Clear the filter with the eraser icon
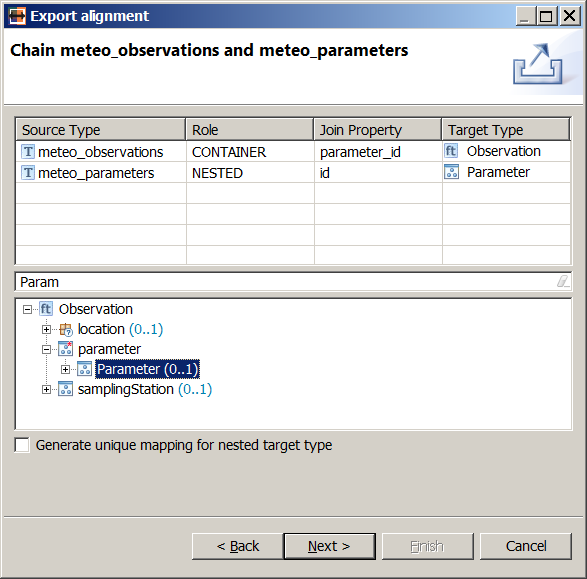This screenshot has width=587, height=579. 563,281
